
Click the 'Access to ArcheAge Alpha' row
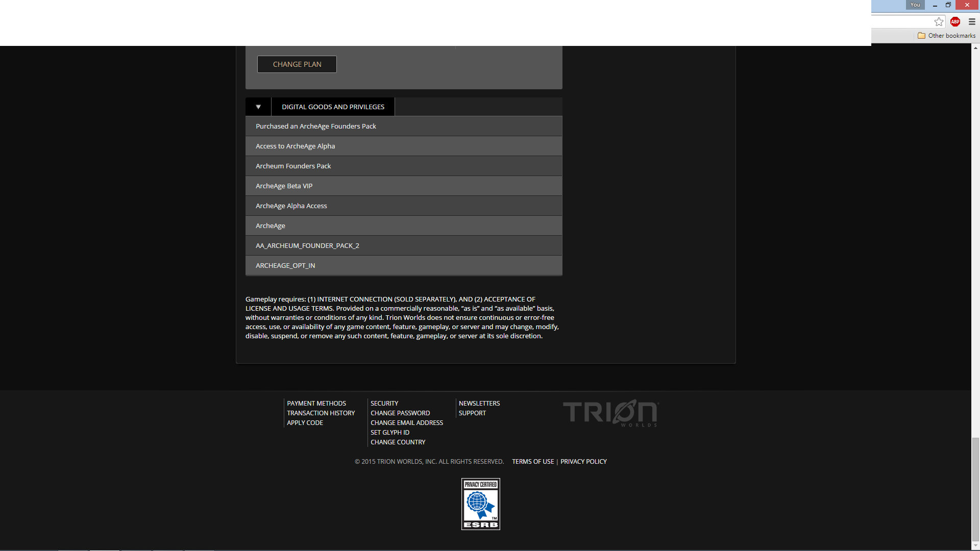coord(404,146)
